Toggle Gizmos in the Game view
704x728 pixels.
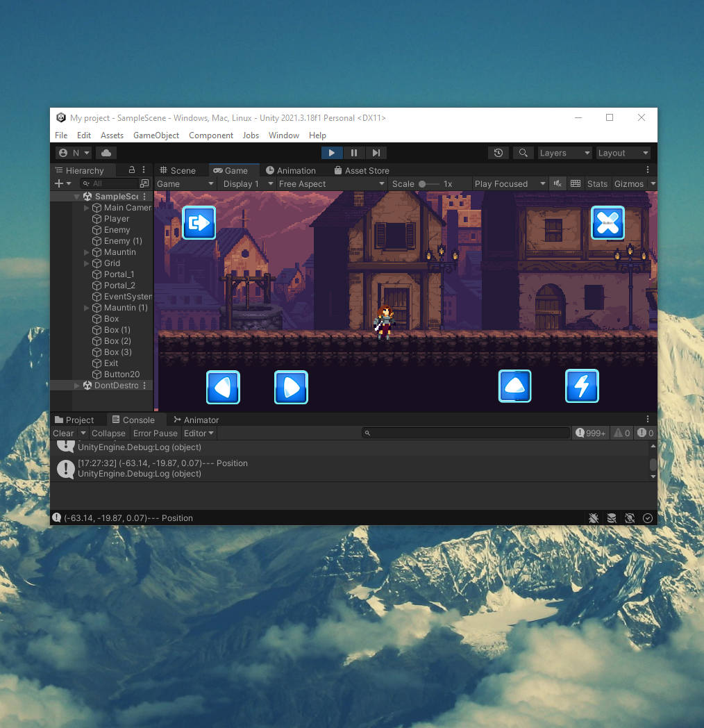click(629, 184)
